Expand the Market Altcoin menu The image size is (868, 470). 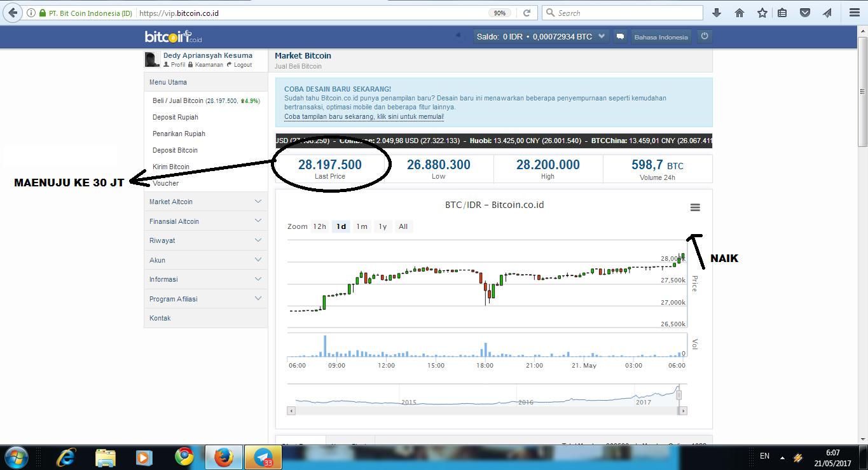[205, 202]
